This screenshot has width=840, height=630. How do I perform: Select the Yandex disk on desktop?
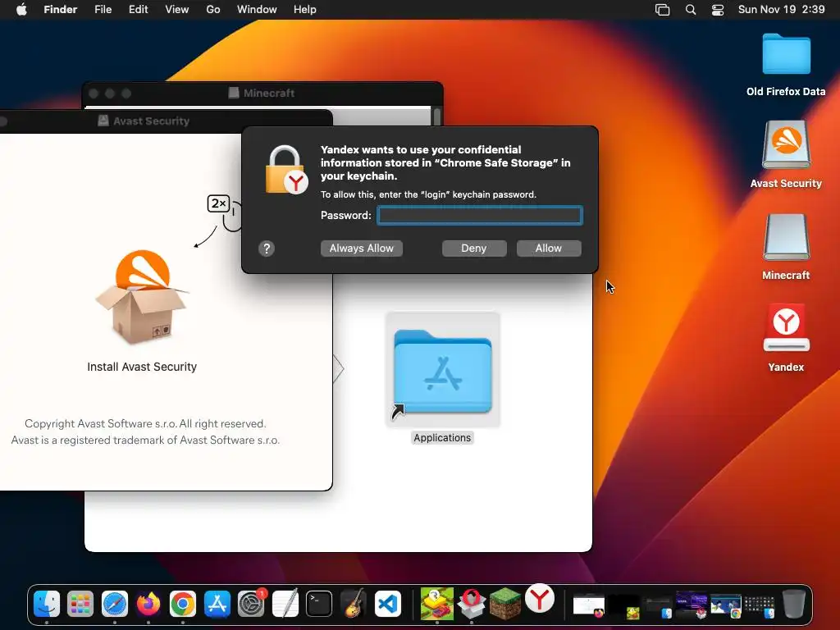[x=786, y=328]
